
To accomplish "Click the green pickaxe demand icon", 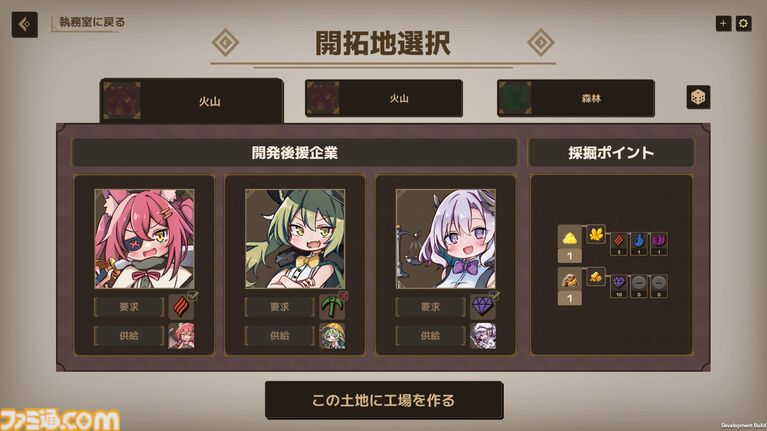I will tap(332, 307).
